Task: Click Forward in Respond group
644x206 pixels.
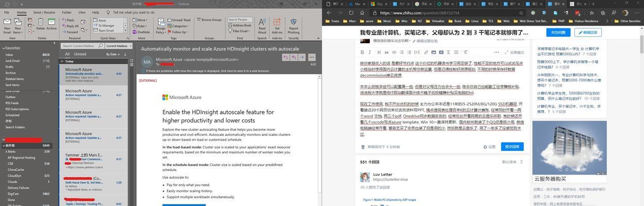Action: pyautogui.click(x=70, y=31)
